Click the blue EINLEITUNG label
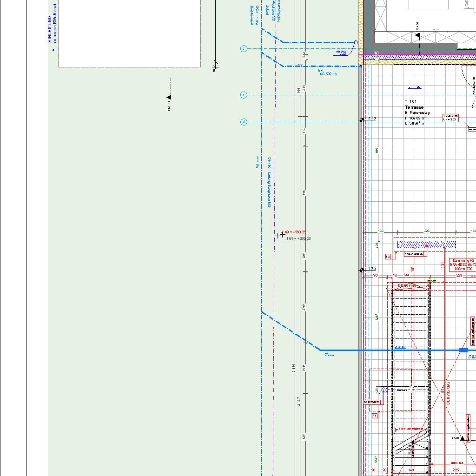The width and height of the screenshot is (476, 476). click(49, 29)
